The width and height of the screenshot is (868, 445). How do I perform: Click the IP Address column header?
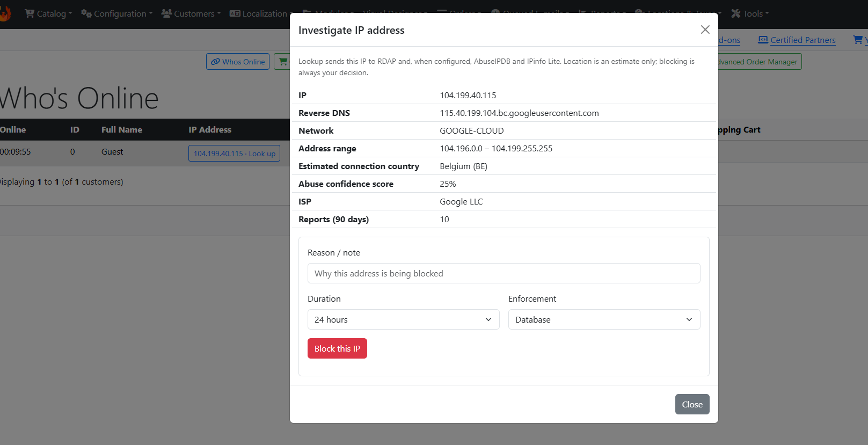pos(210,129)
